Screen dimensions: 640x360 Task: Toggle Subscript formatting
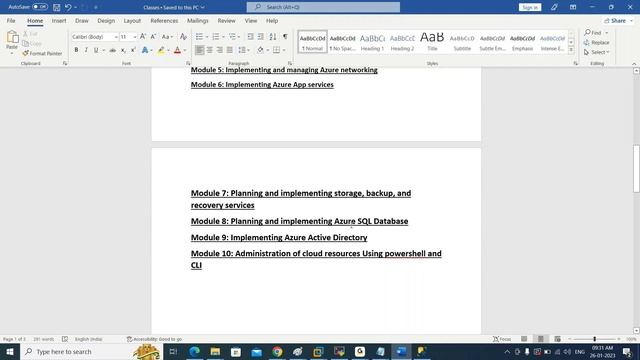point(123,50)
